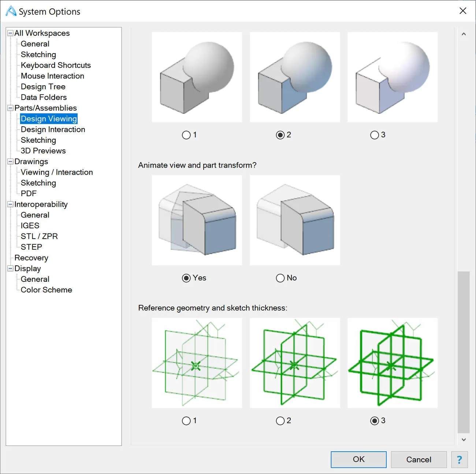Choose No for animate view and part transform
The image size is (476, 474).
[x=280, y=278]
